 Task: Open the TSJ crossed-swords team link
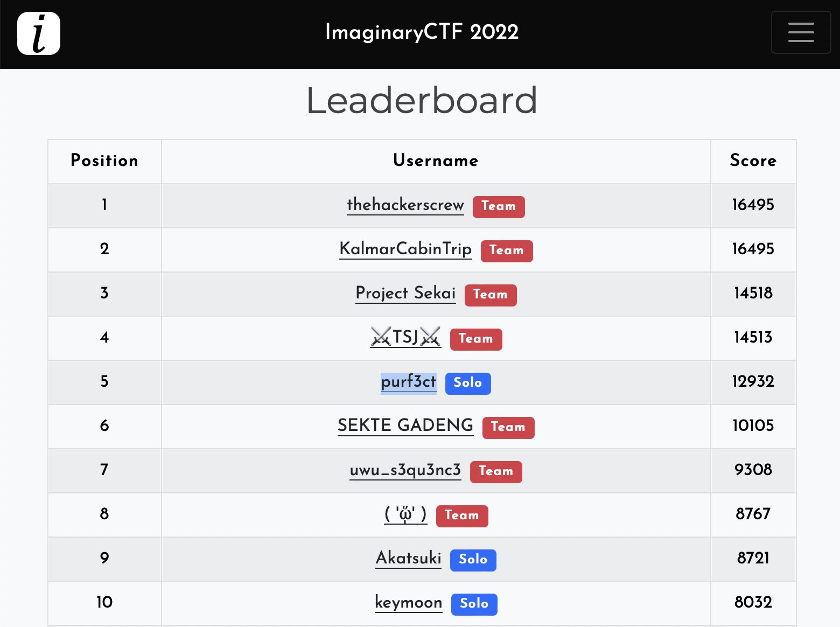coord(405,338)
